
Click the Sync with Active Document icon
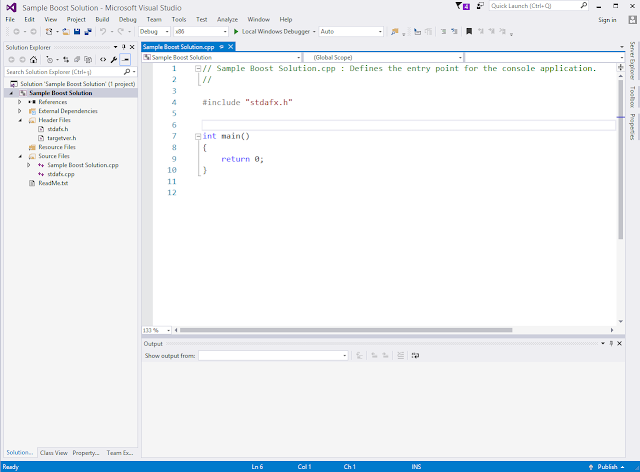tap(66, 60)
